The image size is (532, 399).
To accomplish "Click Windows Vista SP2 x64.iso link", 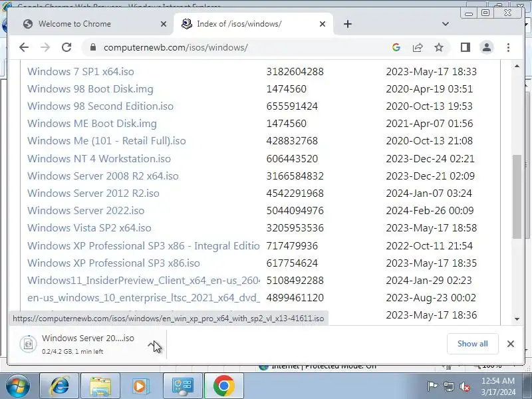I will [x=89, y=228].
